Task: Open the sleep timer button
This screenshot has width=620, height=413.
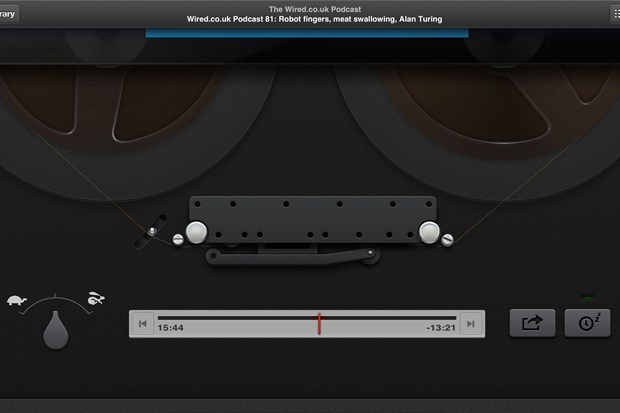Action: [587, 323]
